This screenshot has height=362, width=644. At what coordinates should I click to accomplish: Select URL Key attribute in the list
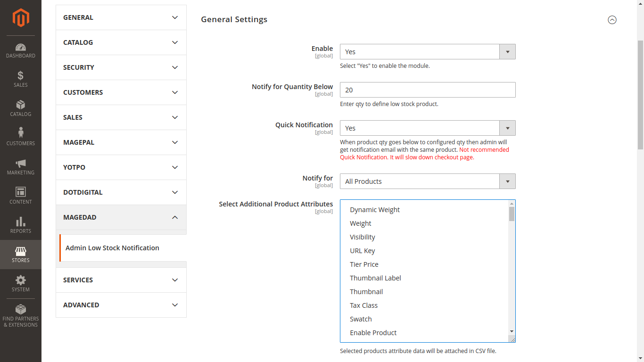click(x=424, y=251)
